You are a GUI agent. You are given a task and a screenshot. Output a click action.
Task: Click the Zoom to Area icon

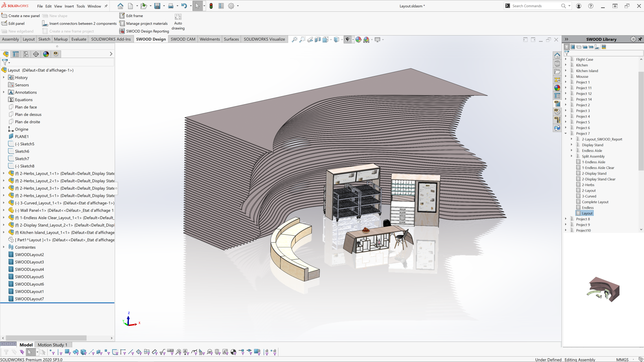[x=302, y=40]
